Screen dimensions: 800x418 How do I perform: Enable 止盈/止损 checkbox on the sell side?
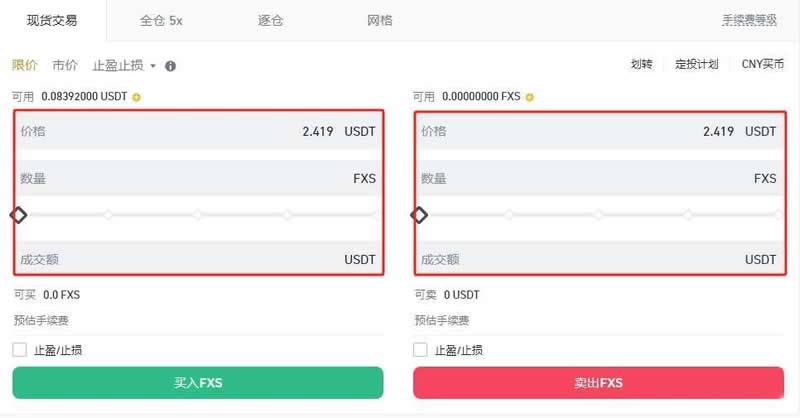tap(421, 350)
